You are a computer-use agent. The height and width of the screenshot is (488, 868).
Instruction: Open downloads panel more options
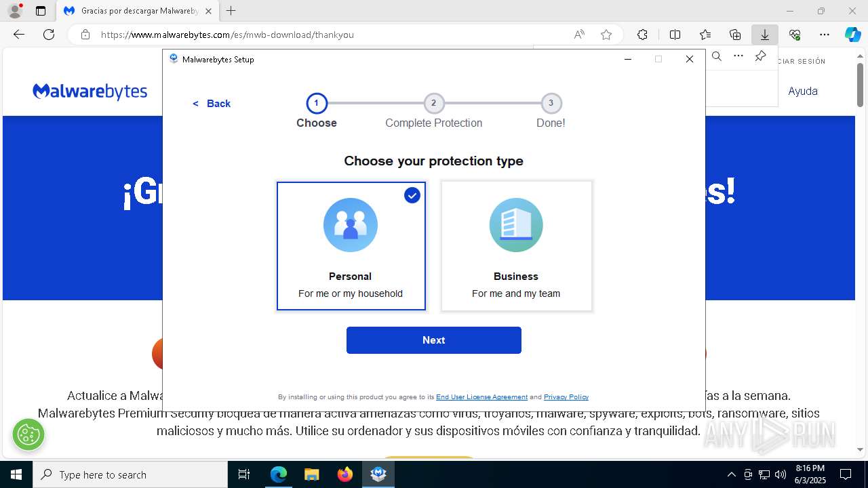click(x=738, y=56)
